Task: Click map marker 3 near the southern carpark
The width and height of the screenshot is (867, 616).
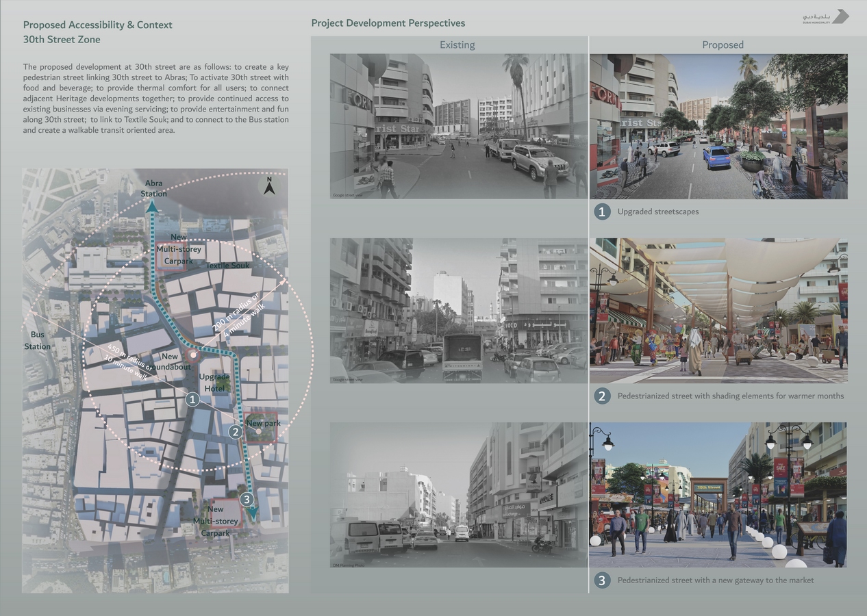Action: 246,500
